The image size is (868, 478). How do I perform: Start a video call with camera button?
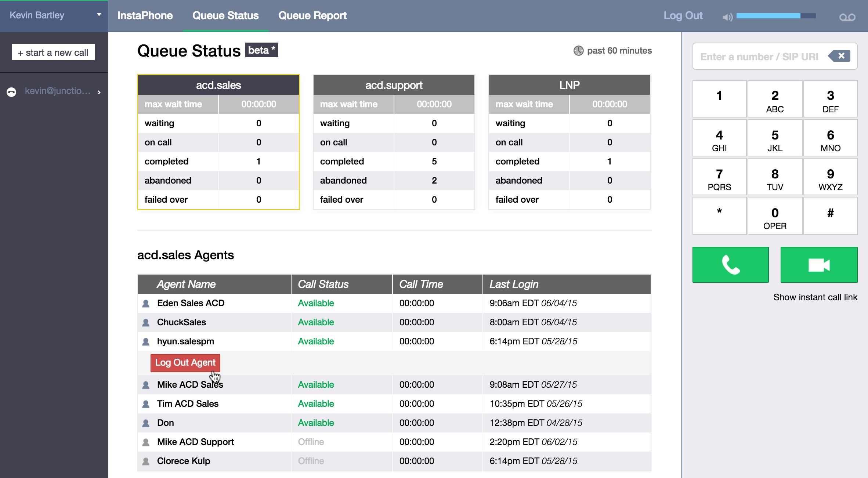[x=819, y=265]
